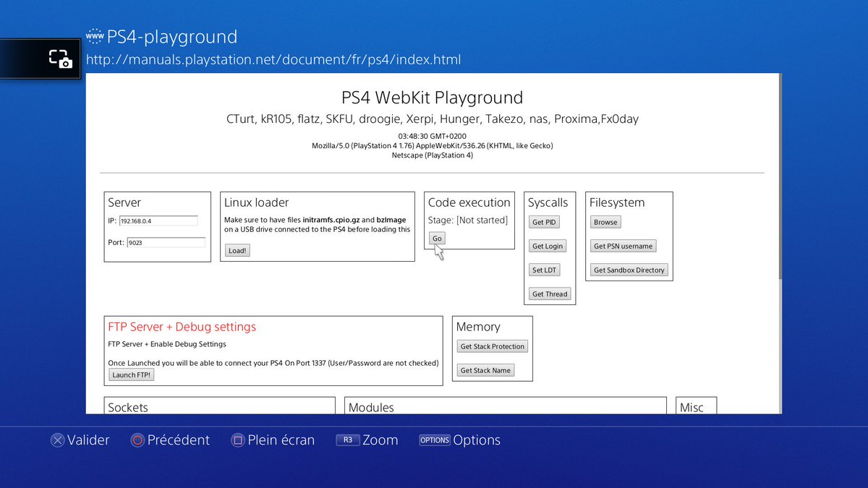This screenshot has height=488, width=868.
Task: Click Get Stack Name button
Action: [486, 370]
